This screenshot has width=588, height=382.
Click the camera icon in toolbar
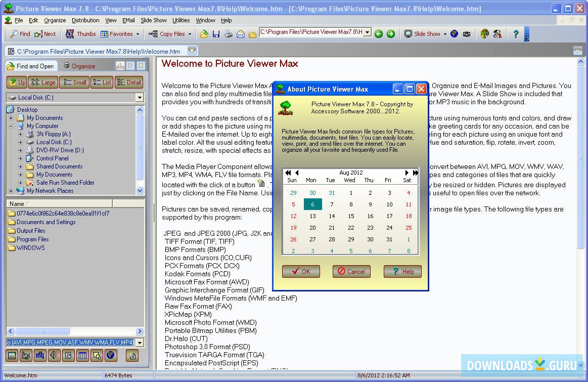pyautogui.click(x=467, y=34)
